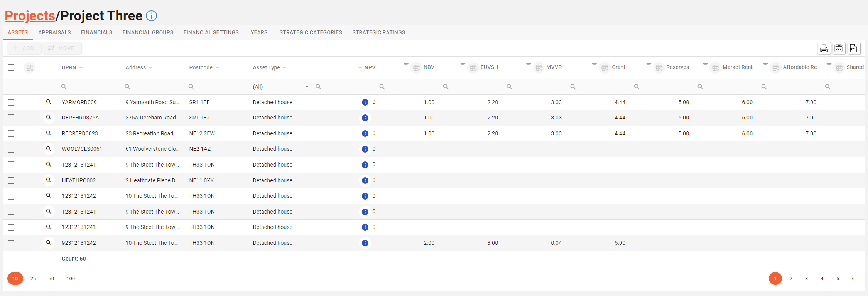Screen dimensions: 868x296
Task: Click the table-edit icon beside Grant header
Action: [605, 67]
